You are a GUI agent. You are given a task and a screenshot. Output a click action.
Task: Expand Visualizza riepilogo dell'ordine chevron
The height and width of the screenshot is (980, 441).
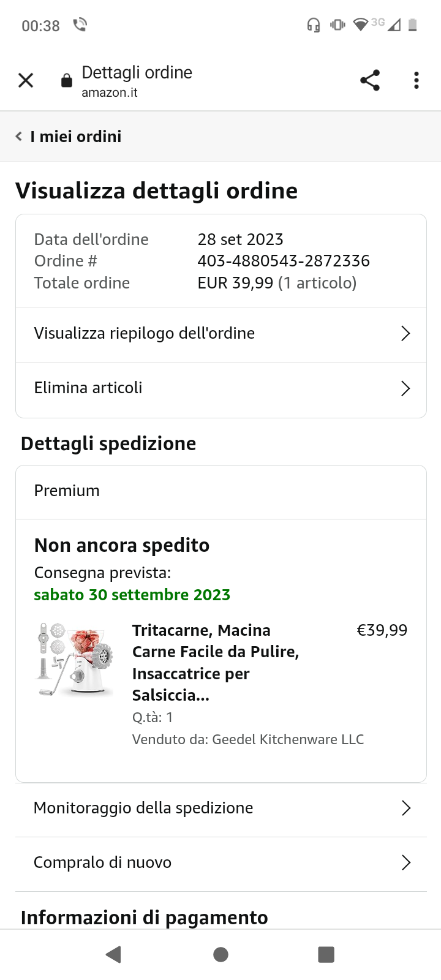[x=405, y=334]
